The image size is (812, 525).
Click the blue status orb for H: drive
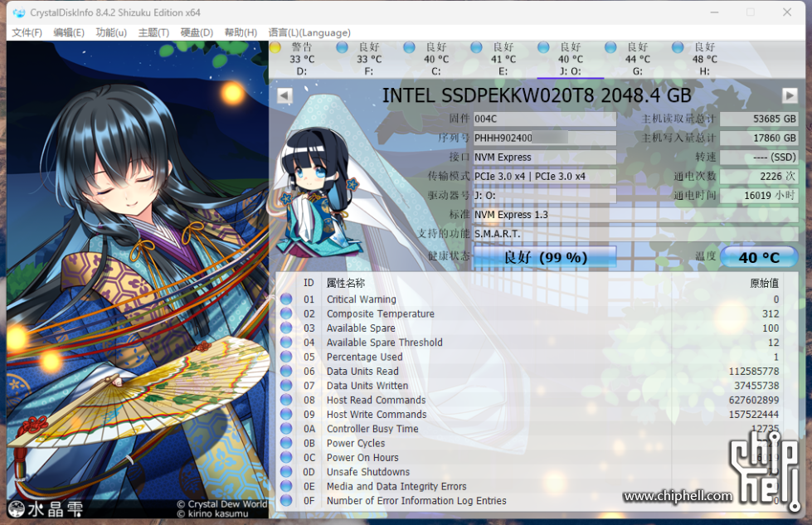pos(678,47)
